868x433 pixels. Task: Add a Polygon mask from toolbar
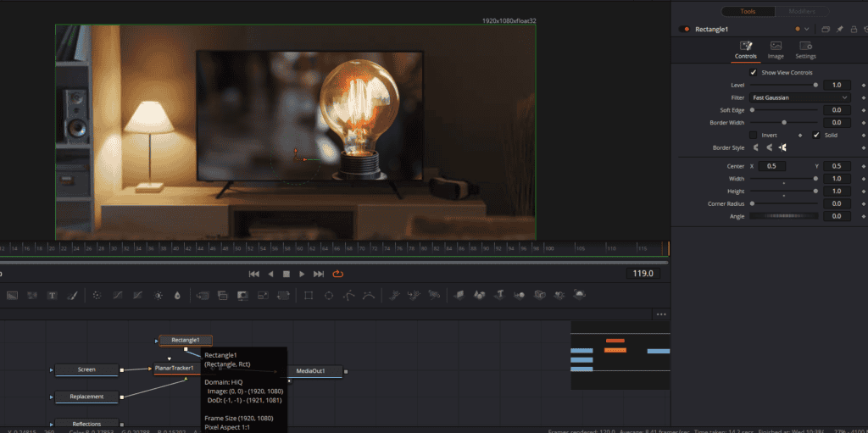tap(348, 296)
